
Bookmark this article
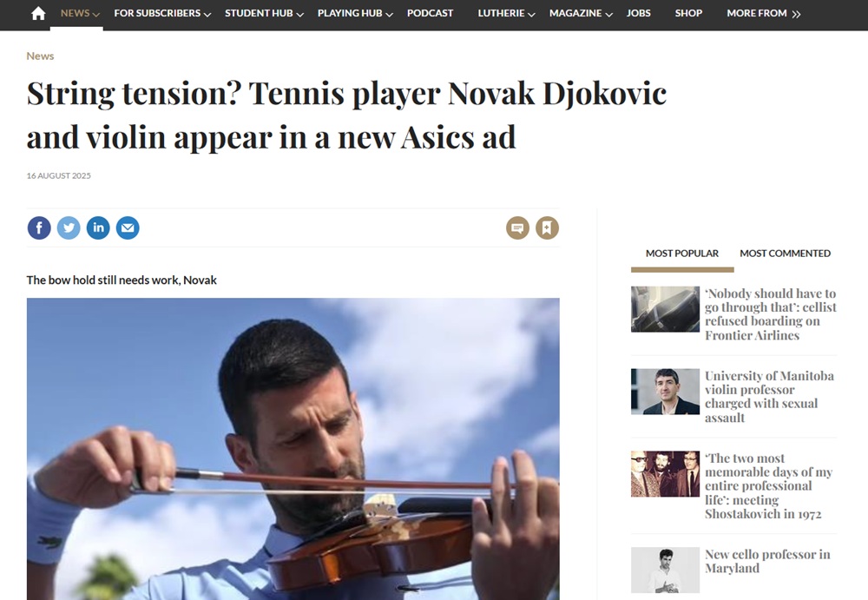pos(547,227)
